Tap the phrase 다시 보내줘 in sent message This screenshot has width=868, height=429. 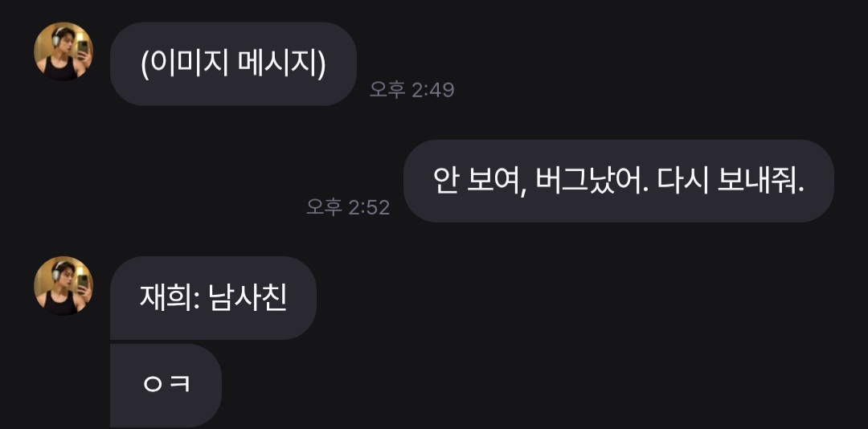[x=730, y=181]
